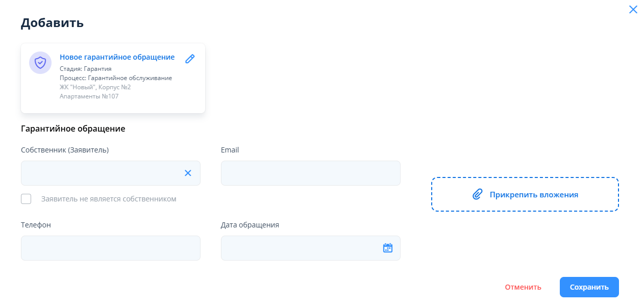Focus the Email input field

click(x=310, y=173)
